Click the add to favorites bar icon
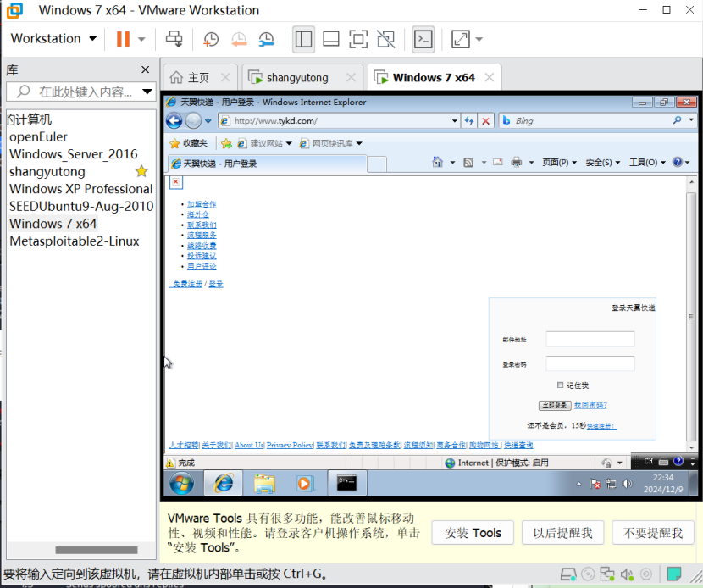 pyautogui.click(x=226, y=143)
